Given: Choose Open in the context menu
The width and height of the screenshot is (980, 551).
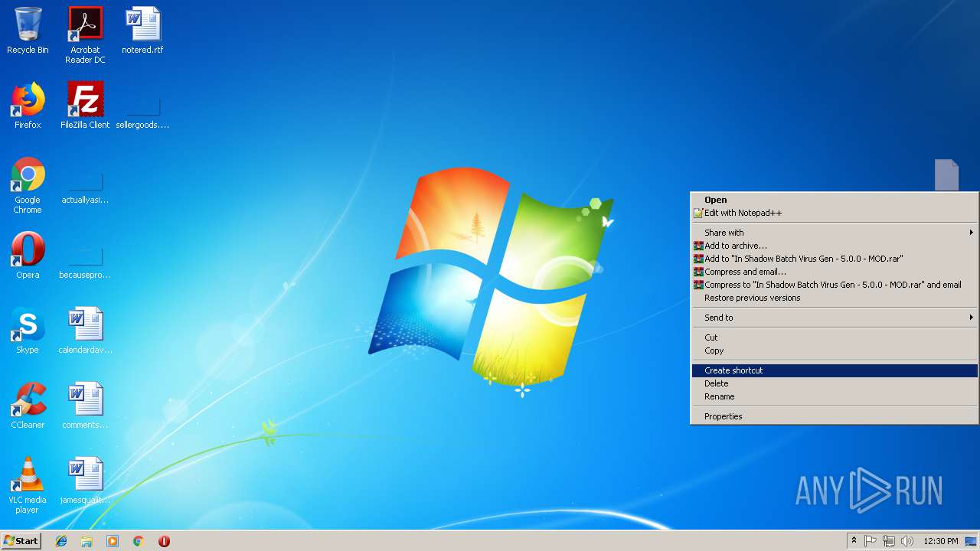Looking at the screenshot, I should pyautogui.click(x=835, y=200).
